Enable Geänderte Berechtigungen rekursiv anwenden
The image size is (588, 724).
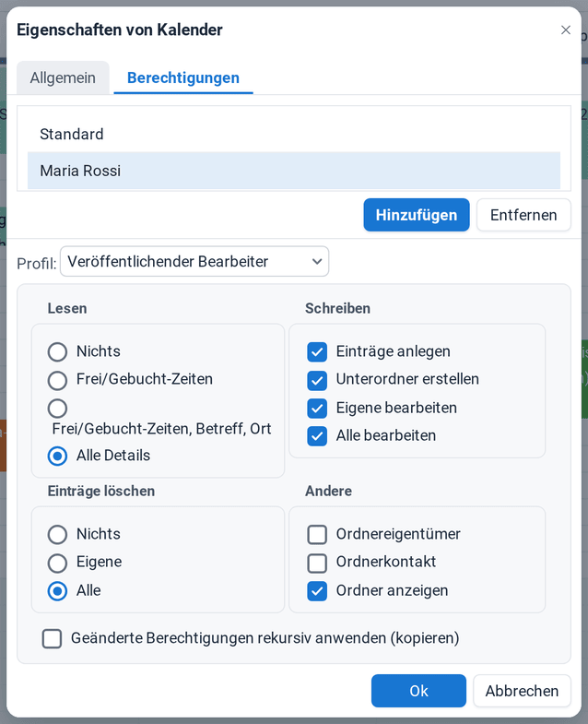(52, 639)
